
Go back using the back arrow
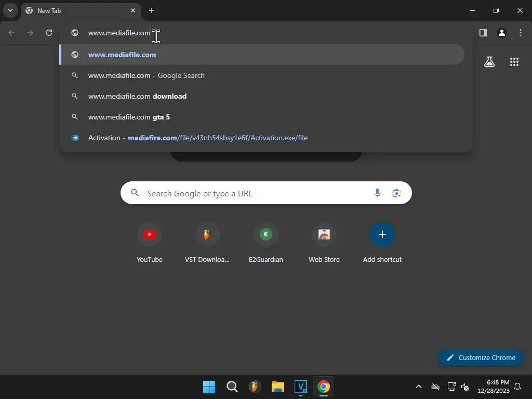coord(11,33)
